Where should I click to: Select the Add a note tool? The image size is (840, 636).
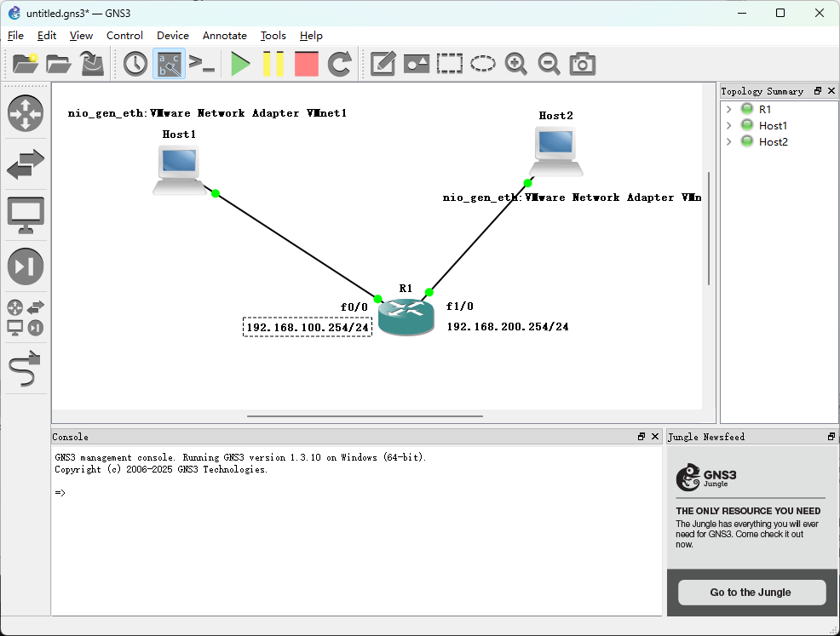[x=383, y=64]
